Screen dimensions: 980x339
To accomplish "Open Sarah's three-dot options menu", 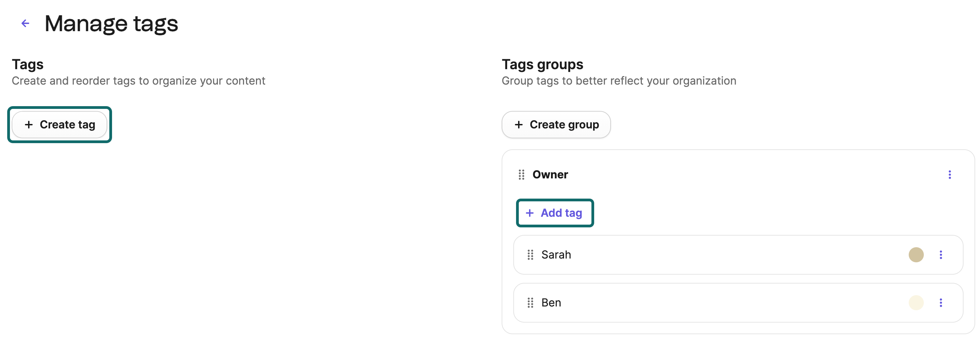I will [941, 255].
